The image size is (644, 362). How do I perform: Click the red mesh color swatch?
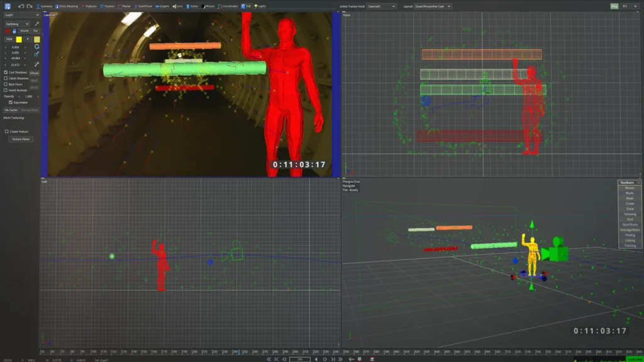8,31
